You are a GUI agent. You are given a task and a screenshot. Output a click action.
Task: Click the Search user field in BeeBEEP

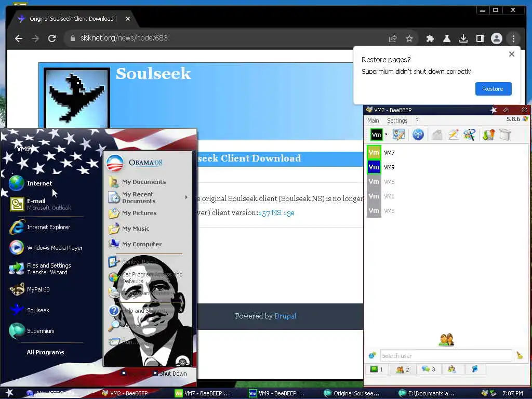[x=446, y=355]
